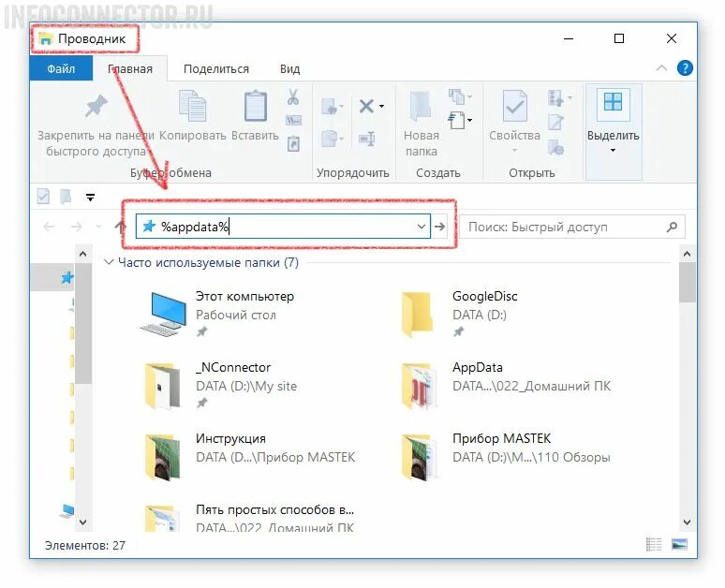Click the search magnifier icon
The width and height of the screenshot is (725, 588).
[x=673, y=227]
